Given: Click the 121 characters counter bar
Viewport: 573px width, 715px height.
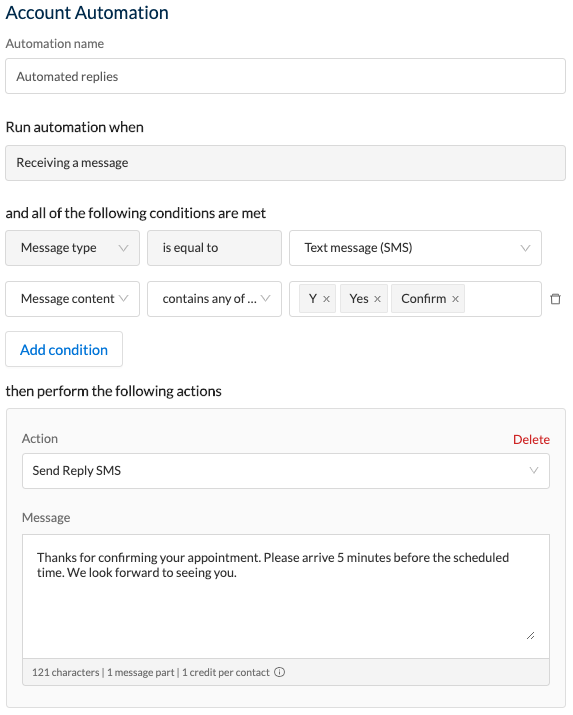Looking at the screenshot, I should pyautogui.click(x=286, y=672).
